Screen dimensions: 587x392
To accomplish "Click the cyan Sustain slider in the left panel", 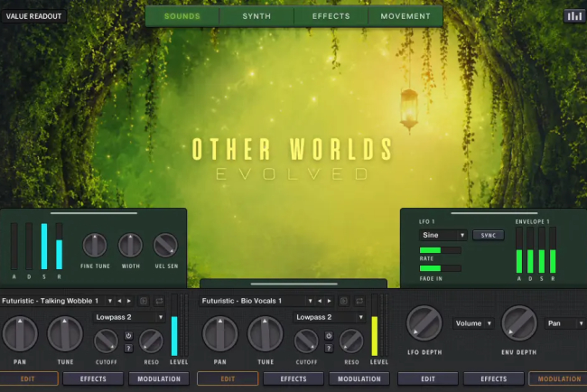I will (x=44, y=246).
